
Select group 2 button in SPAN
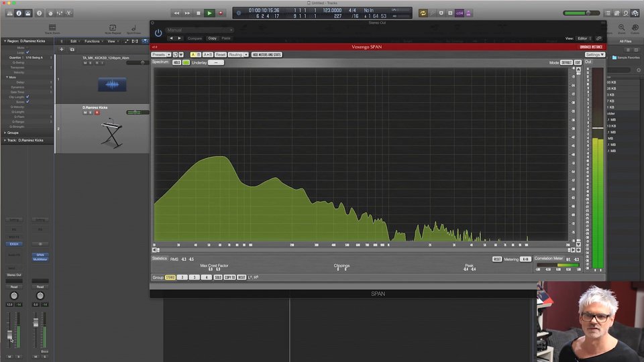pyautogui.click(x=182, y=278)
